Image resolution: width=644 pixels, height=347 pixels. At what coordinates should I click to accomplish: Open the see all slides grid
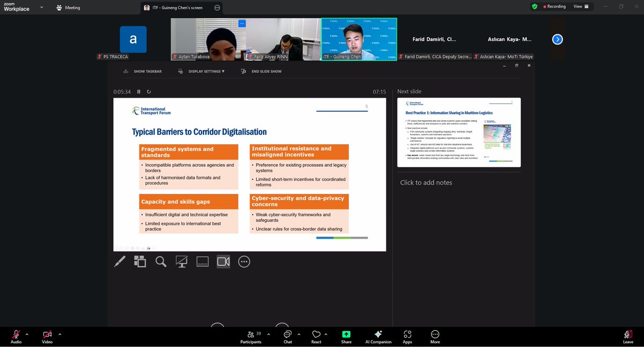tap(140, 261)
